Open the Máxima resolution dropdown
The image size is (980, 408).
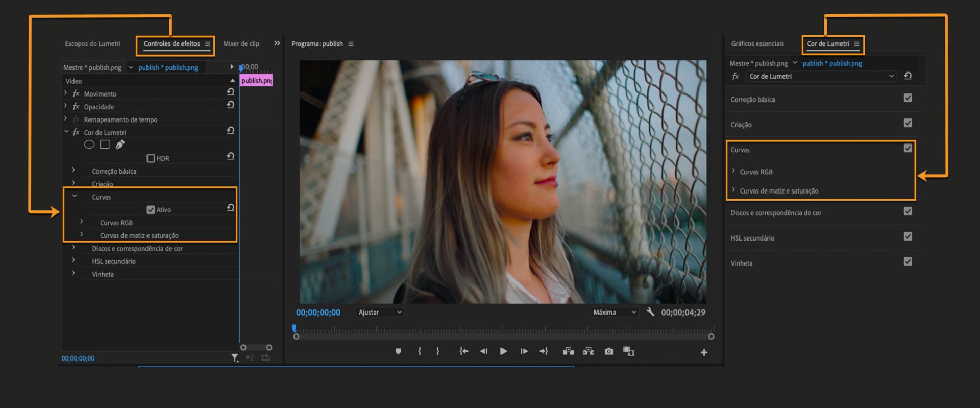615,312
